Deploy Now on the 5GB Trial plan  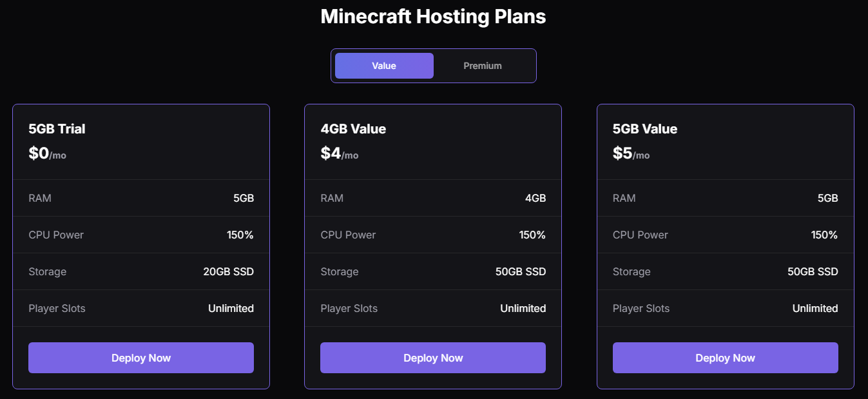141,358
